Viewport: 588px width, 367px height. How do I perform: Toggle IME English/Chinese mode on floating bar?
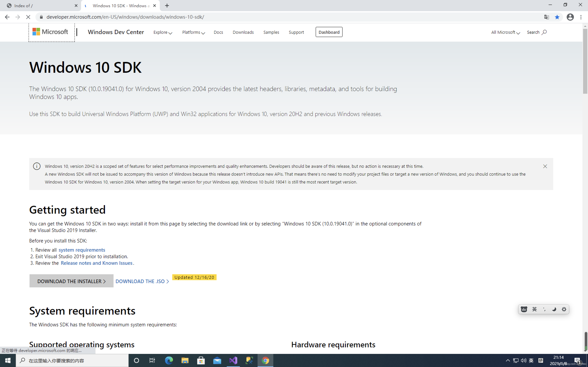pyautogui.click(x=534, y=309)
